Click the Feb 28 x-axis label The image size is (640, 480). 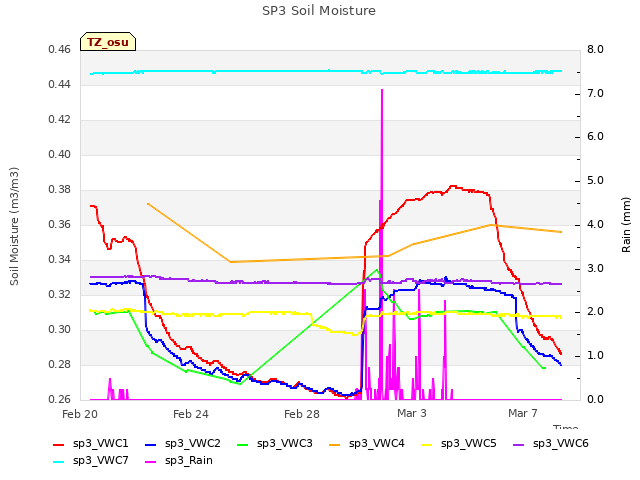coord(302,414)
